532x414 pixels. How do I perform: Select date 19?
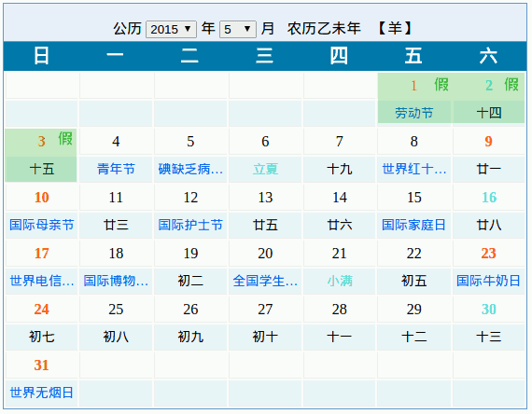coord(190,254)
